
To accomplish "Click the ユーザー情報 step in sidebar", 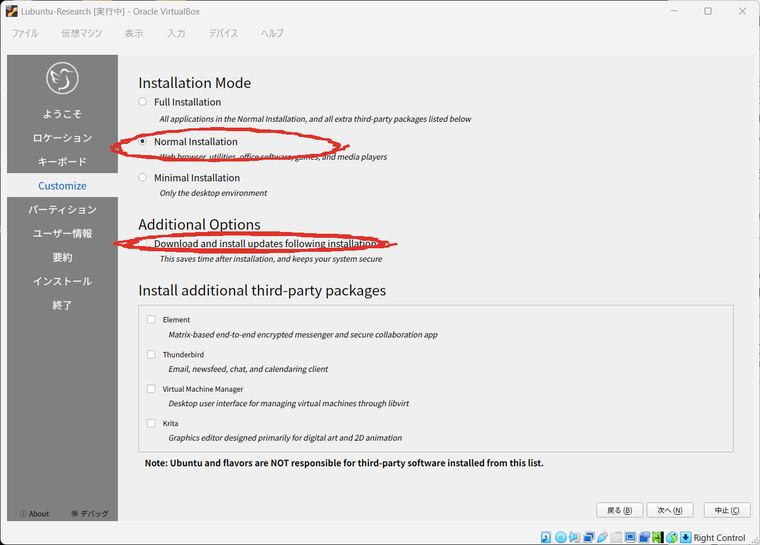I will [x=62, y=233].
